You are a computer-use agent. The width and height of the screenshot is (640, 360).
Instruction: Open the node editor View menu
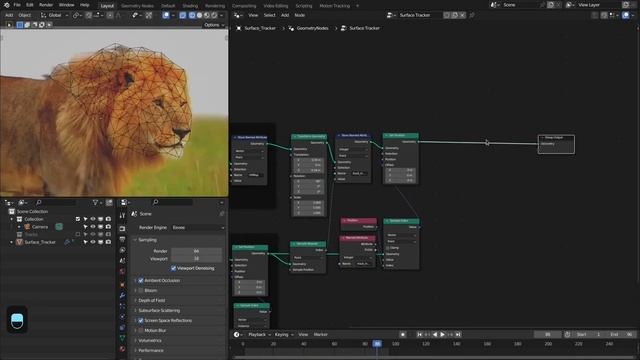point(253,15)
